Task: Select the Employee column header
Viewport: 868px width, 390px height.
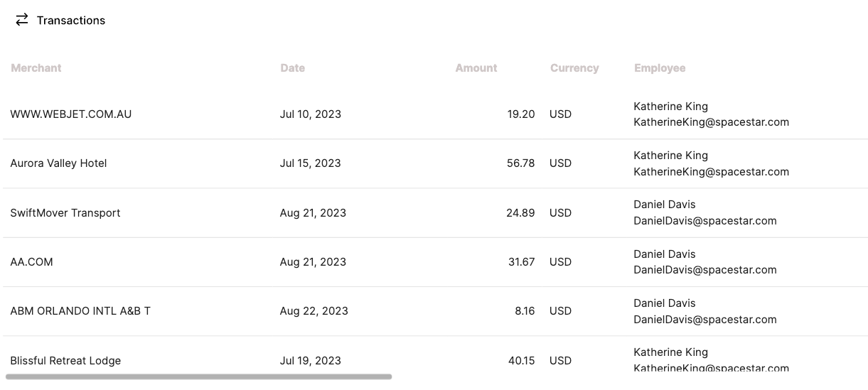Action: click(x=660, y=68)
